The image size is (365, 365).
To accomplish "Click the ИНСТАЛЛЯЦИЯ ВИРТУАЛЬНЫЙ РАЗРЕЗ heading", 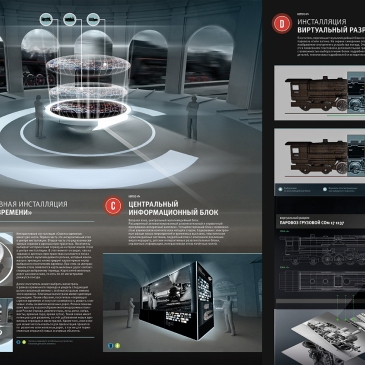I will point(331,26).
